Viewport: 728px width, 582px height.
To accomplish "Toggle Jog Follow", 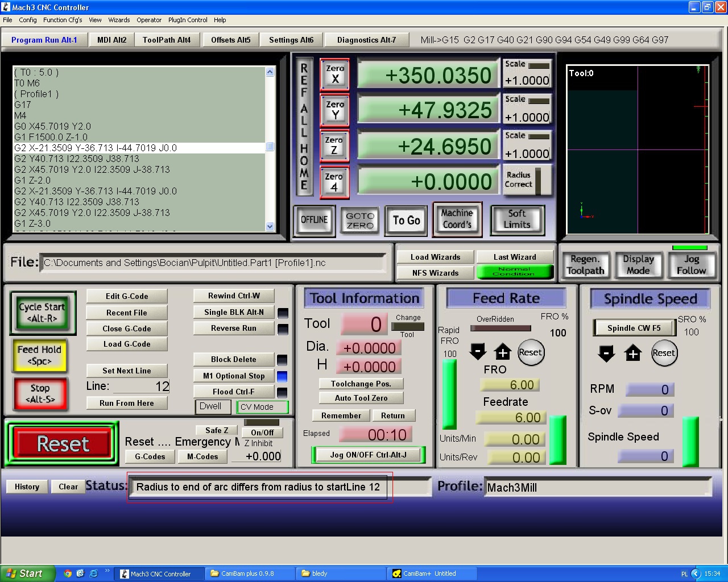I will point(691,265).
